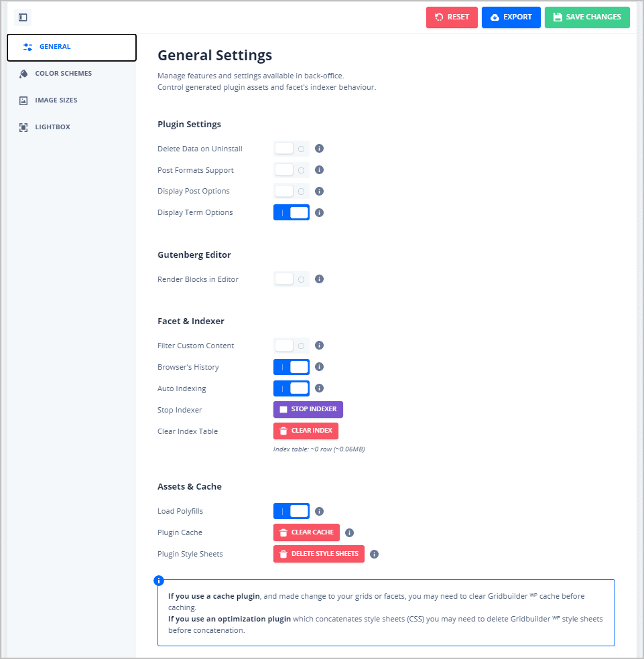
Task: Click the sidebar collapse icon at top left
Action: [x=23, y=17]
